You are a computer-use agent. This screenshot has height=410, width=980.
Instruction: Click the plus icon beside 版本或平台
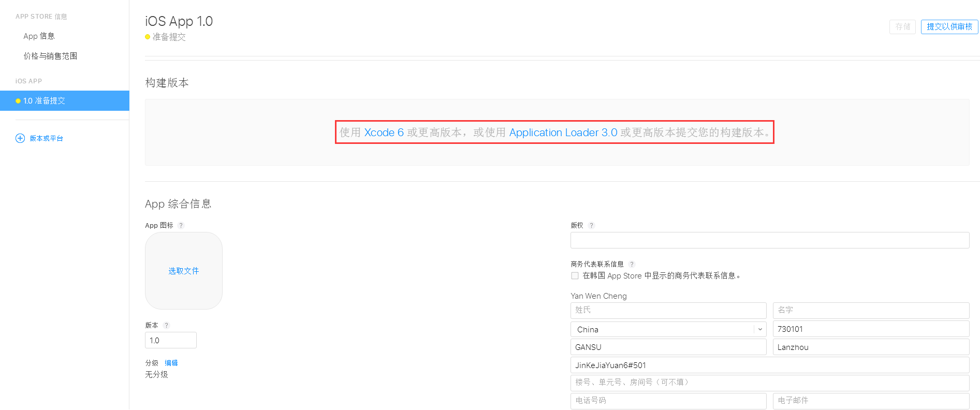click(20, 138)
